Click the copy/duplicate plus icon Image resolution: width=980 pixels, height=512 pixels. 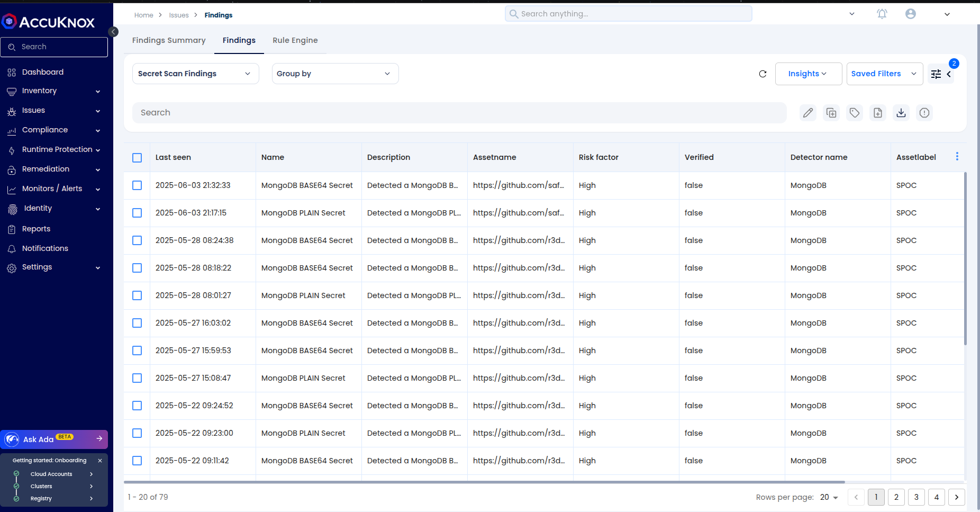point(831,113)
